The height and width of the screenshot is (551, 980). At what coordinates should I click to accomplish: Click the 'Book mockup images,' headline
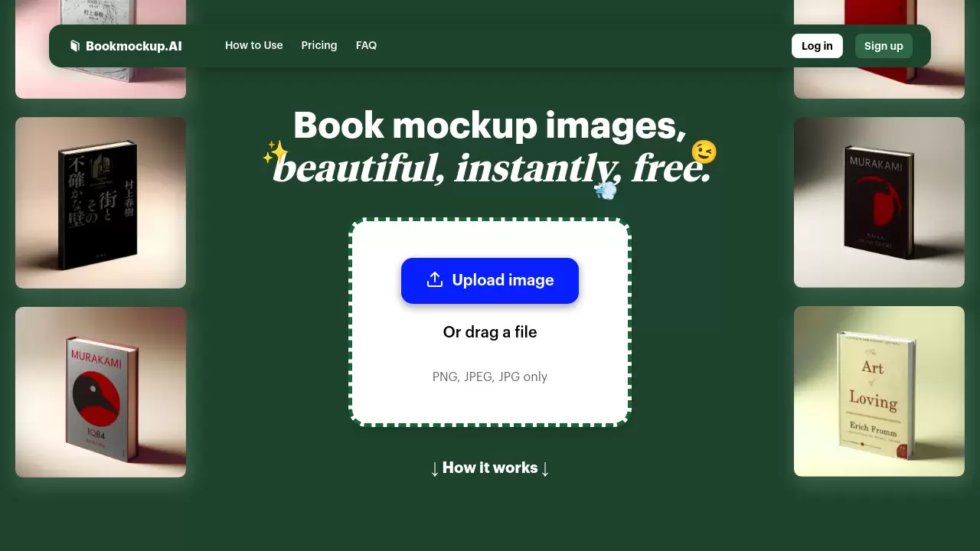pyautogui.click(x=490, y=126)
